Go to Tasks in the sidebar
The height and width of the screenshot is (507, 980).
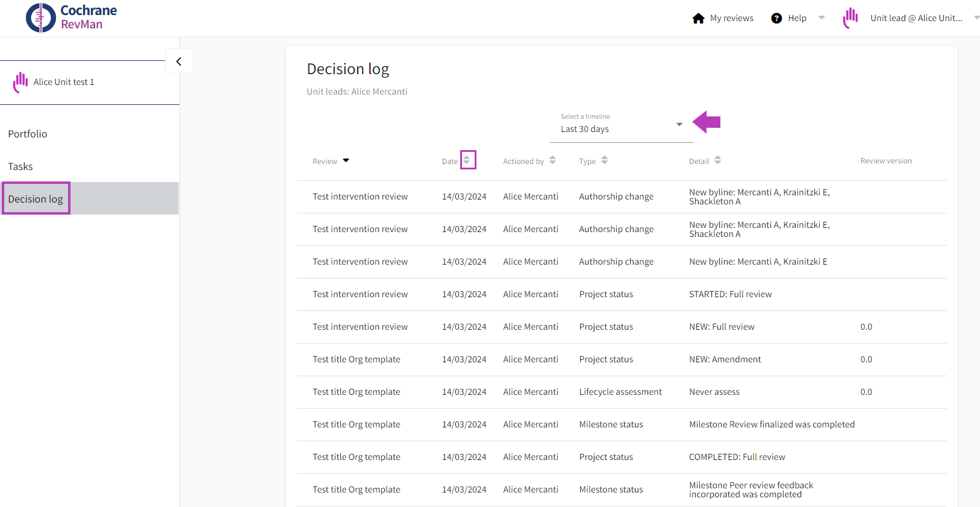coord(20,166)
